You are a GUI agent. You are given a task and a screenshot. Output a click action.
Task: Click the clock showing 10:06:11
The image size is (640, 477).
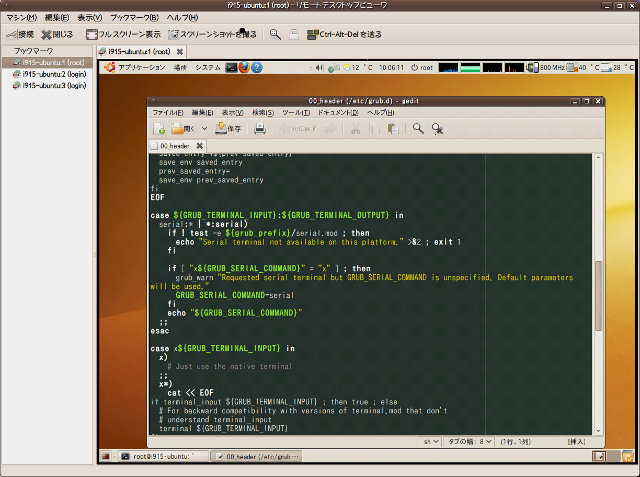(x=391, y=68)
